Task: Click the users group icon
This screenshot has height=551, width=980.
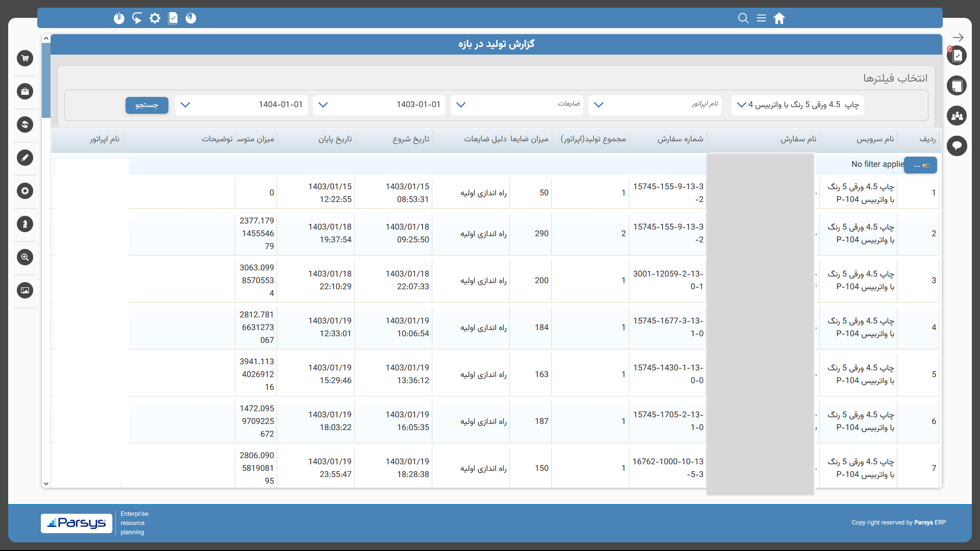Action: 957,116
